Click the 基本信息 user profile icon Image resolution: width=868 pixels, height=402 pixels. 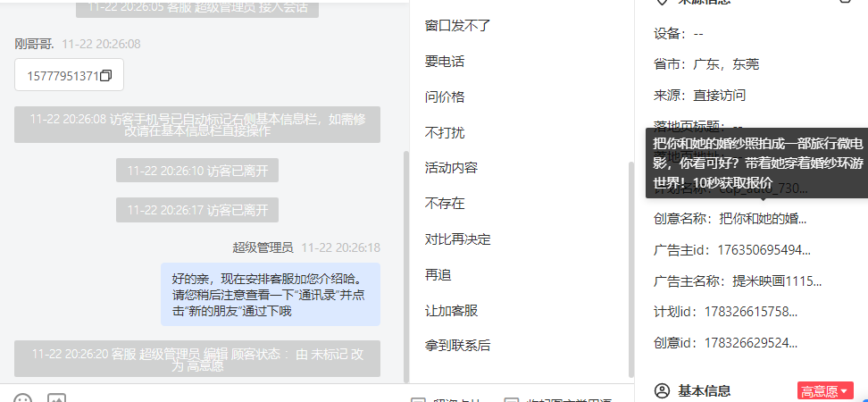click(662, 391)
